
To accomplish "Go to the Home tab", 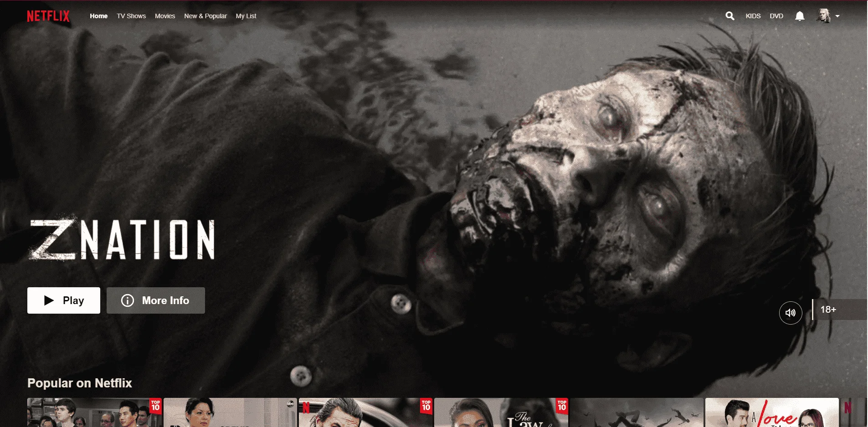I will [99, 16].
